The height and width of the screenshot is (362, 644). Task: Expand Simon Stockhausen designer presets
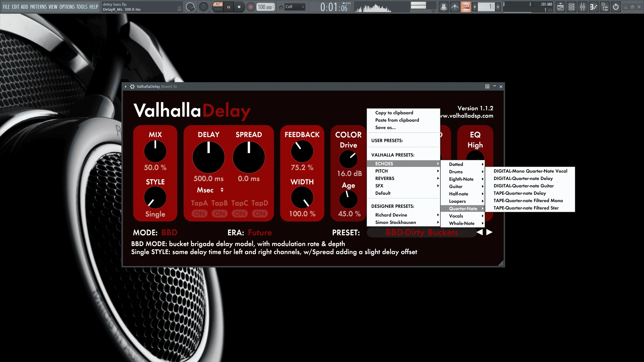[x=403, y=222]
